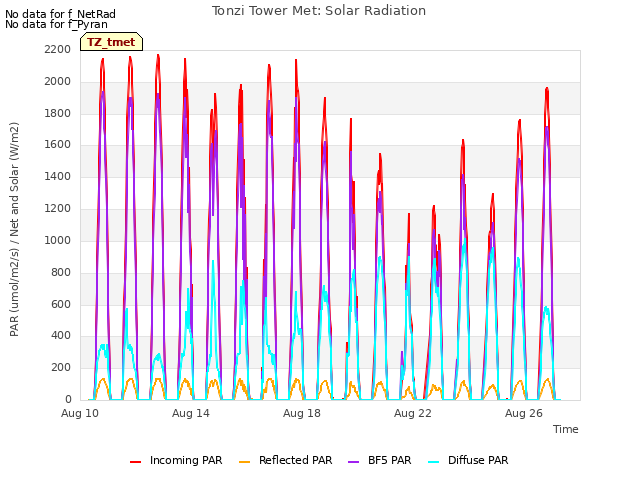Click the 'Aug 22' x-axis tick label
640x480 pixels.
pyautogui.click(x=413, y=413)
